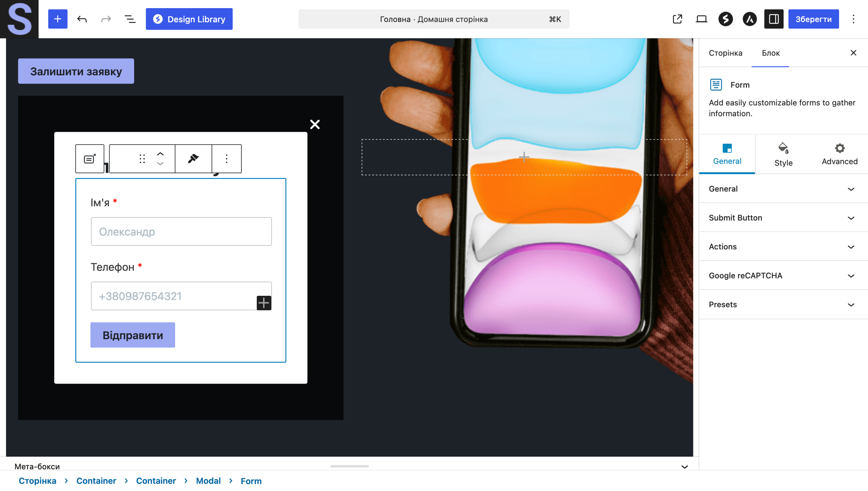Click the Form block icon in sidebar
868x491 pixels.
[x=716, y=84]
